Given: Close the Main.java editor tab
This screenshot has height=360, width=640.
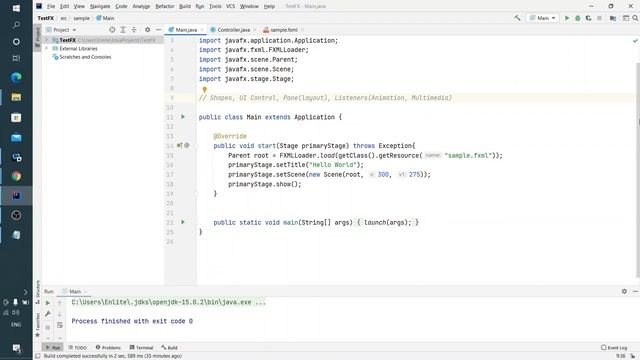Looking at the screenshot, I should click(202, 30).
